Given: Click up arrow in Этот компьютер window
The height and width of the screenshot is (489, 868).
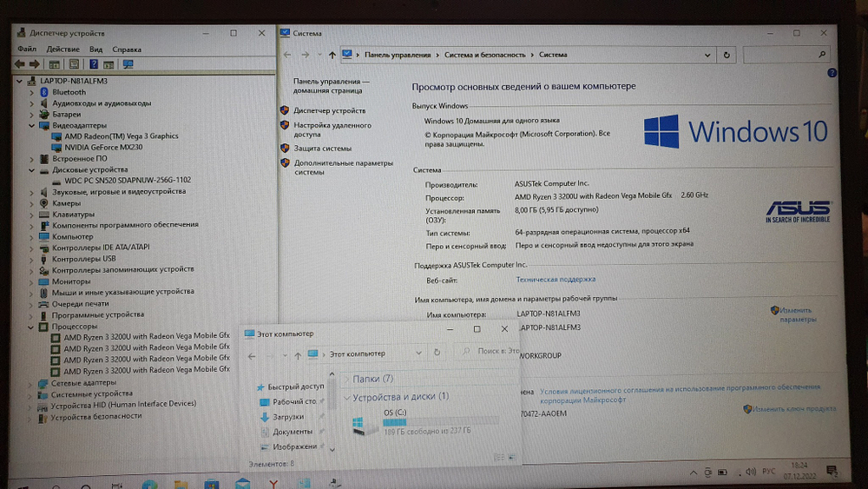Looking at the screenshot, I should click(298, 355).
